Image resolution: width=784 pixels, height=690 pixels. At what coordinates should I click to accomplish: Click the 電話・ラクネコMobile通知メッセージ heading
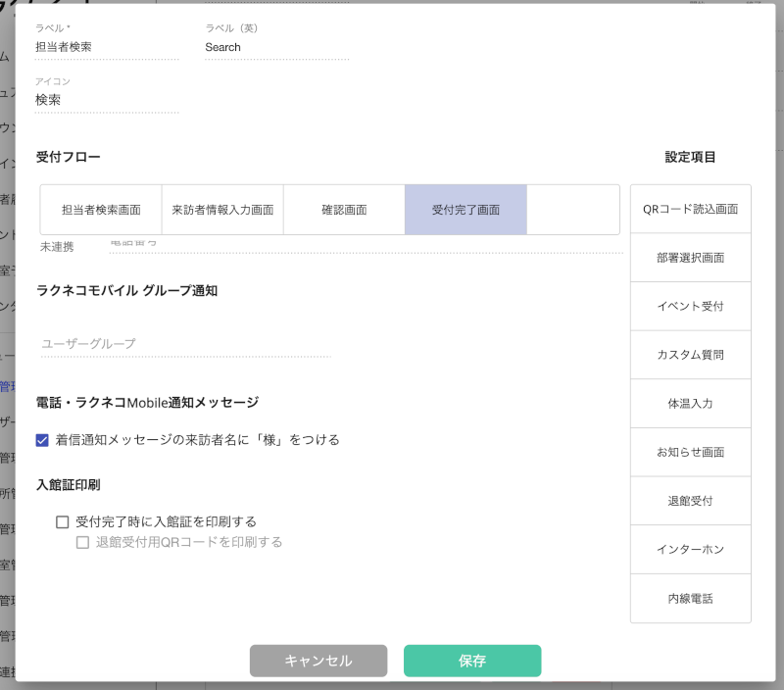click(148, 403)
